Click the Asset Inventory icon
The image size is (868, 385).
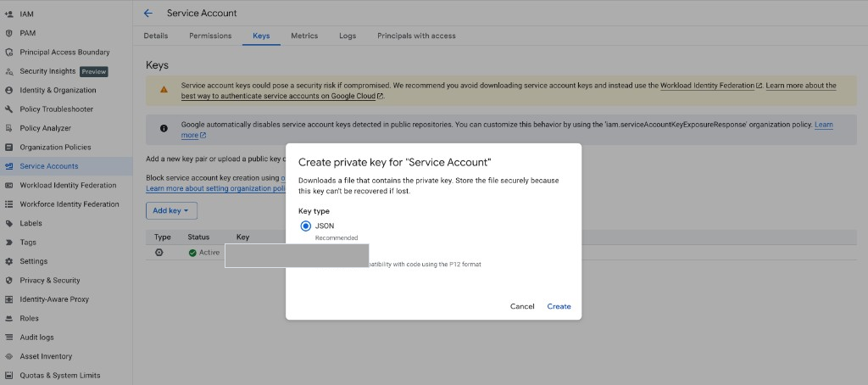pyautogui.click(x=8, y=356)
